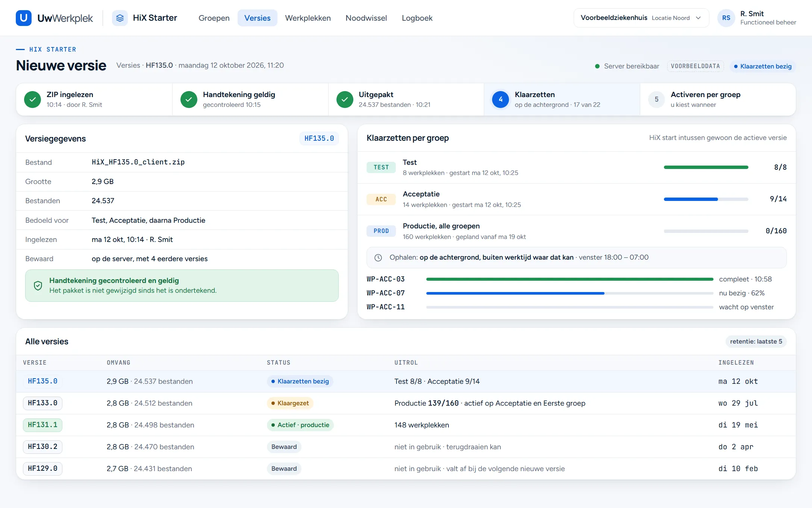This screenshot has width=812, height=508.
Task: Click the WP-ACC-07 progress bar
Action: pos(570,293)
